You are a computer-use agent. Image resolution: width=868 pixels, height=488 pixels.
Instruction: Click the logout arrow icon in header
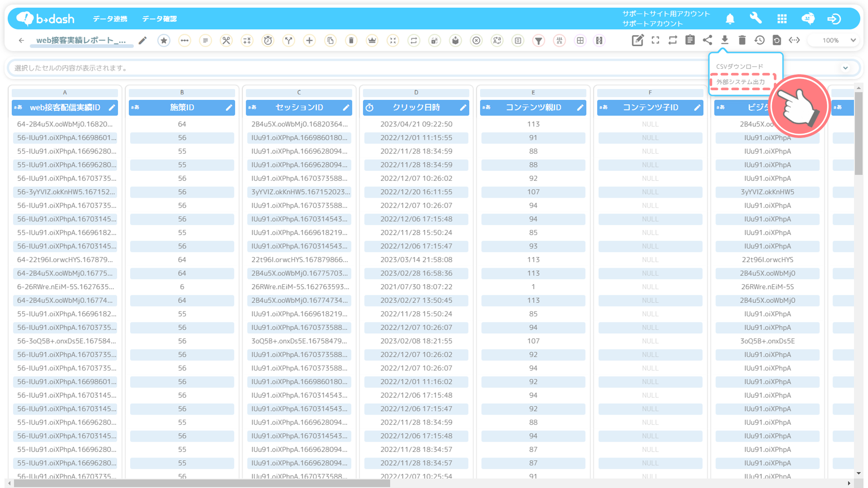[834, 19]
